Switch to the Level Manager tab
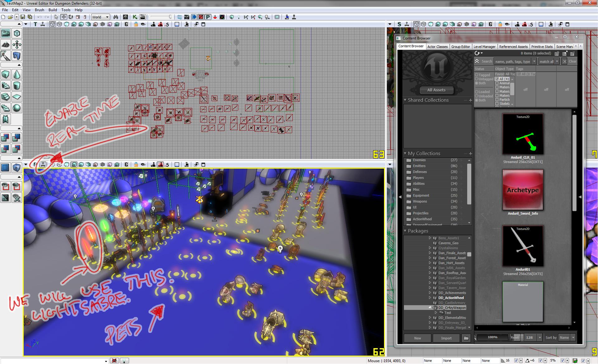The width and height of the screenshot is (598, 364). pyautogui.click(x=484, y=47)
